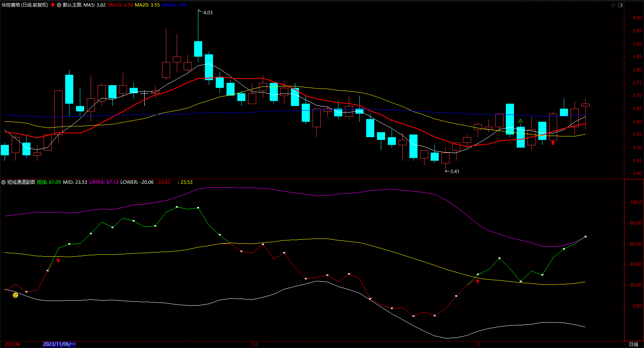Click the 短线通道副图 indicator name
The height and width of the screenshot is (348, 644).
21,182
